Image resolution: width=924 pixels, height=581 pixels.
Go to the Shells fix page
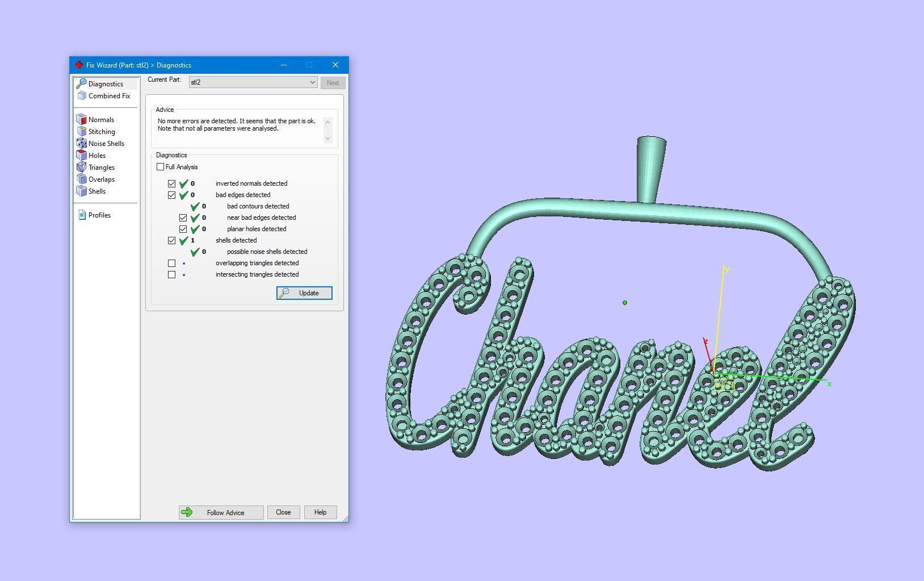(97, 191)
